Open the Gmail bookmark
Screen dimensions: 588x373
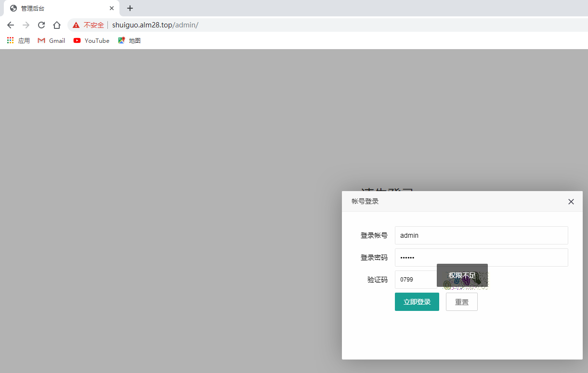(x=52, y=41)
